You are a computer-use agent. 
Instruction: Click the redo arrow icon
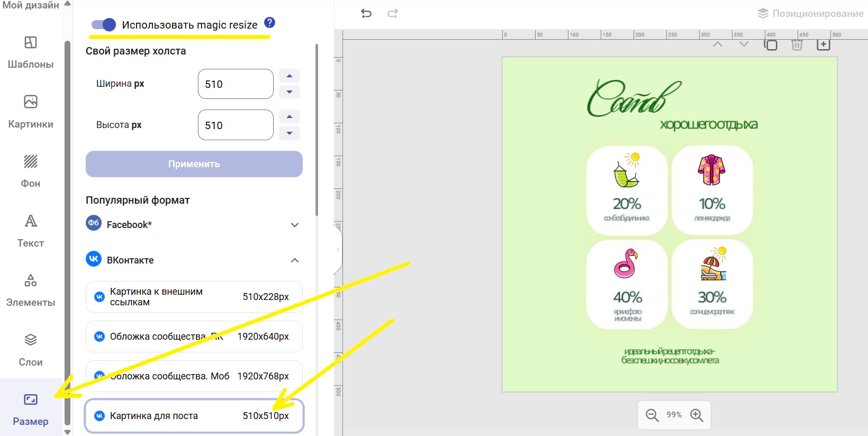(x=392, y=13)
